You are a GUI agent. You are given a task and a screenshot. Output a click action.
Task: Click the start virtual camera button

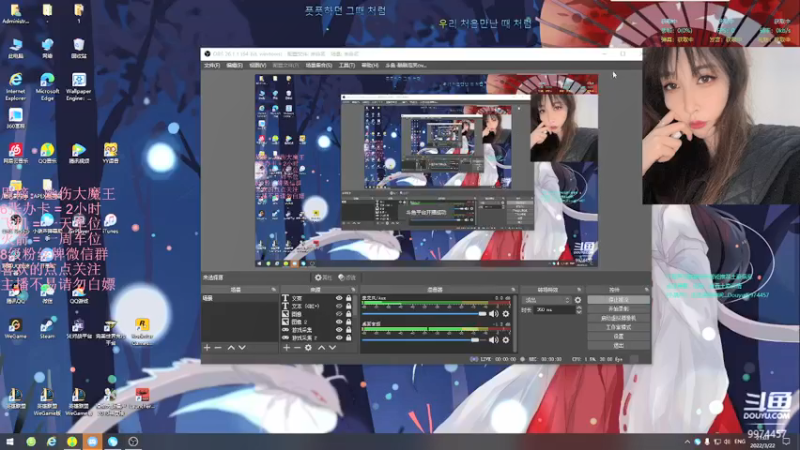[618, 318]
